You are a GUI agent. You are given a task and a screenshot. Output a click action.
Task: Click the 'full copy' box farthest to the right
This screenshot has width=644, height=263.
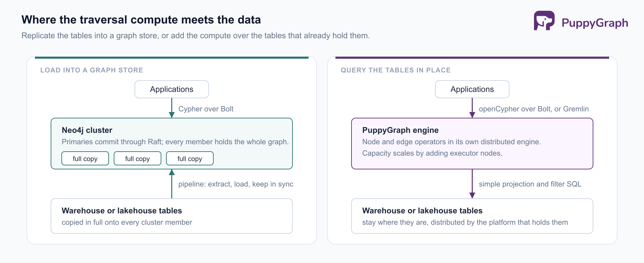click(x=190, y=158)
